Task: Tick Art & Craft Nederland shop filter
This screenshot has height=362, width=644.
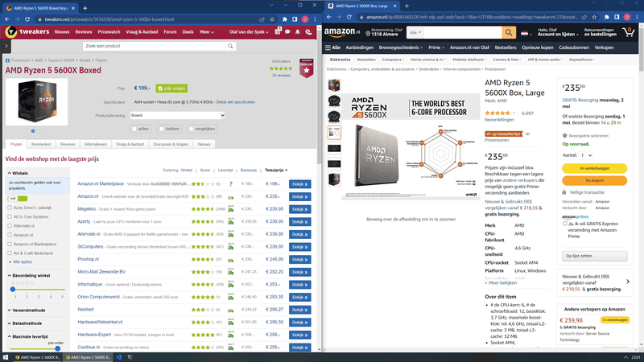Action: click(x=10, y=253)
